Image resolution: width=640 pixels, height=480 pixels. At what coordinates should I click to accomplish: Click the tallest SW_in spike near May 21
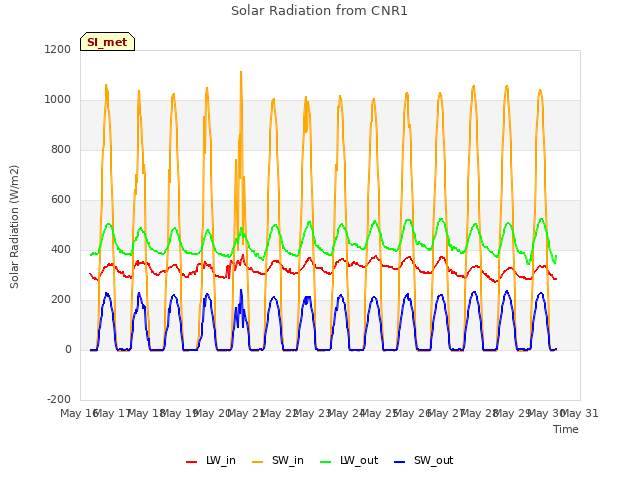(241, 73)
